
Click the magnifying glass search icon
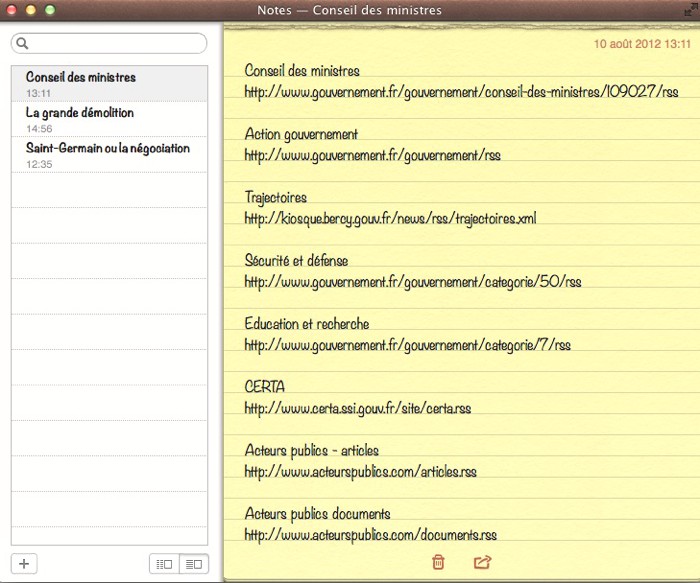click(22, 44)
